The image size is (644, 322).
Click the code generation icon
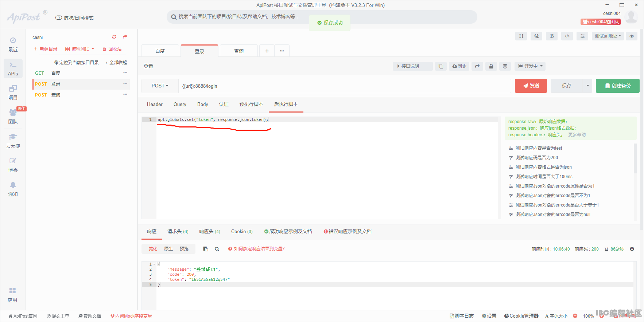coord(567,36)
